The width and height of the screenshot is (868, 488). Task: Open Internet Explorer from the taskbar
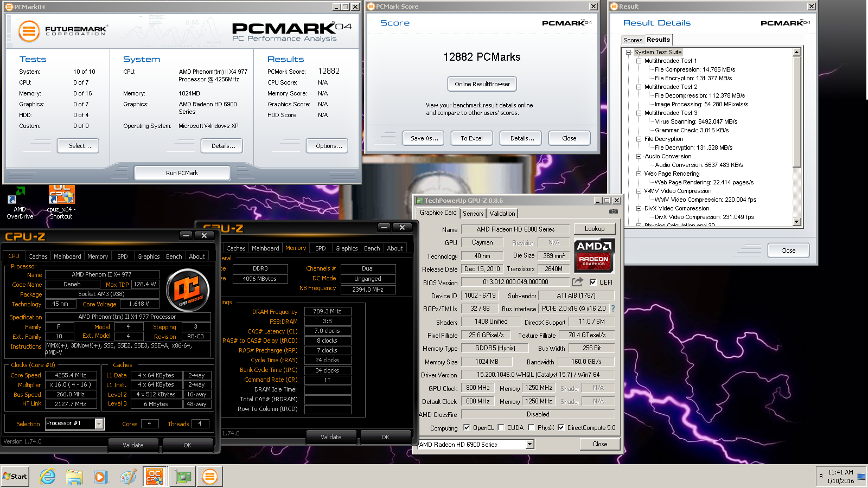pyautogui.click(x=48, y=477)
